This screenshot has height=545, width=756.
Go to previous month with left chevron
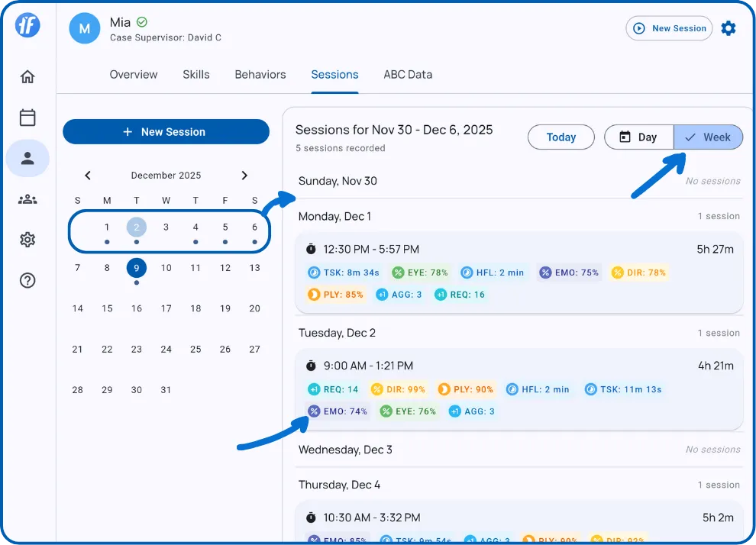coord(88,175)
